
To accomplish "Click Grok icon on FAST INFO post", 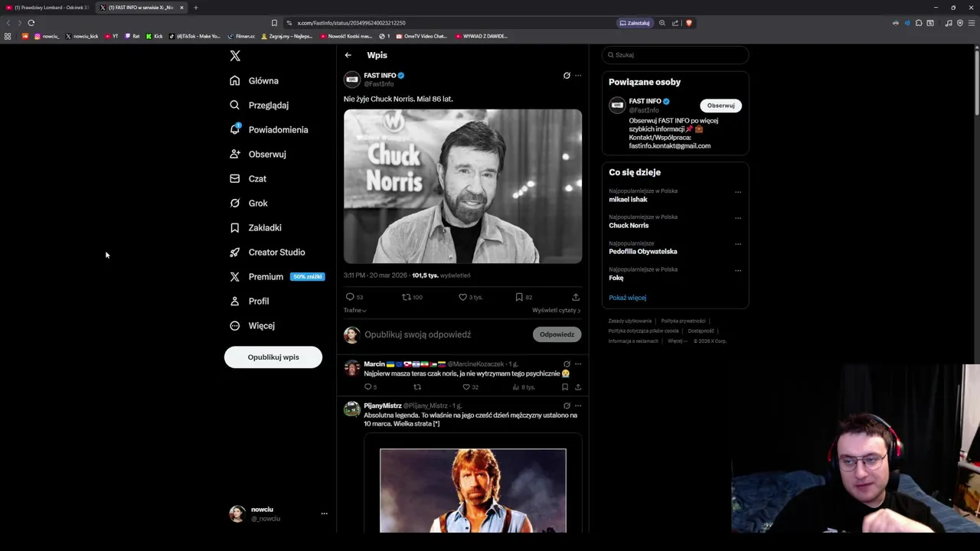I will (x=567, y=76).
